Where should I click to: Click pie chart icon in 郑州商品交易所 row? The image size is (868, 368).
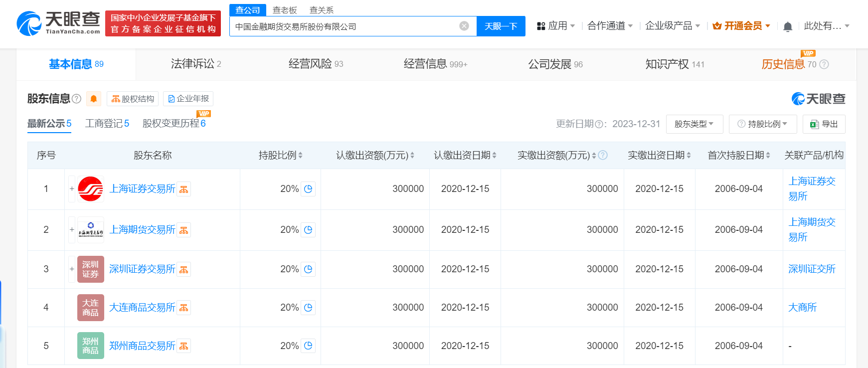click(308, 346)
